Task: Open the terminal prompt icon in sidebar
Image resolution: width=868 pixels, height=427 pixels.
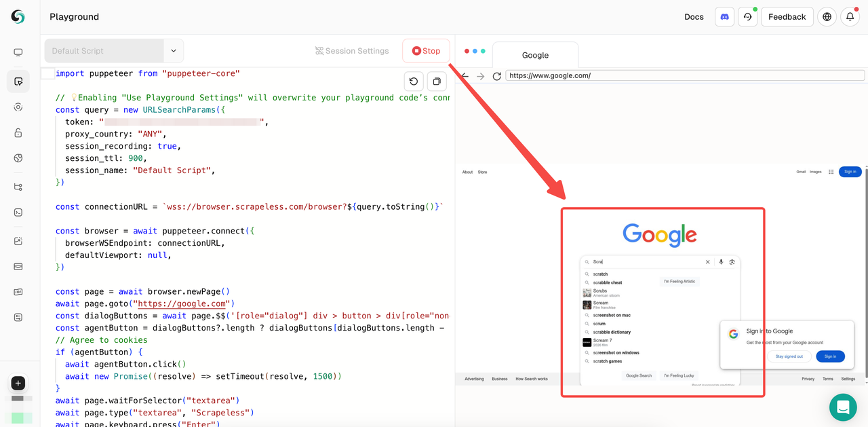Action: (x=18, y=212)
